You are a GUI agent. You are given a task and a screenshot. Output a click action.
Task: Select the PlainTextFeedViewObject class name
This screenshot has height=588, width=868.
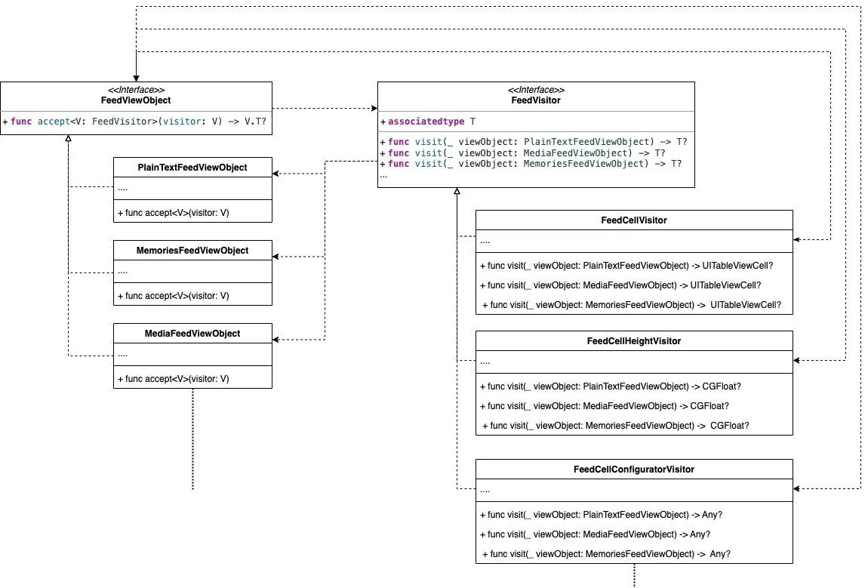click(192, 167)
